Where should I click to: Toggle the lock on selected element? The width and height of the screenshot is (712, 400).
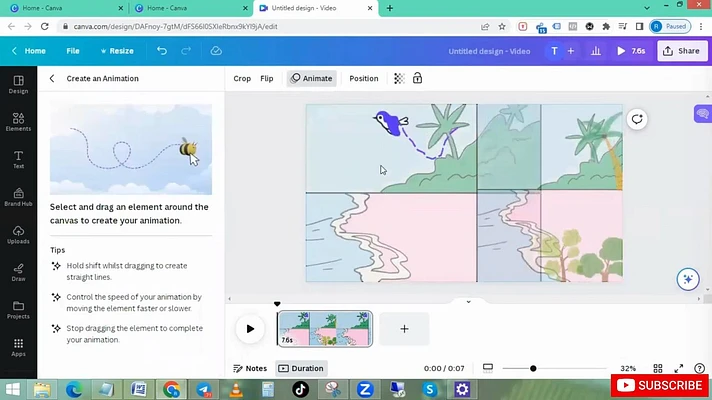tap(417, 78)
